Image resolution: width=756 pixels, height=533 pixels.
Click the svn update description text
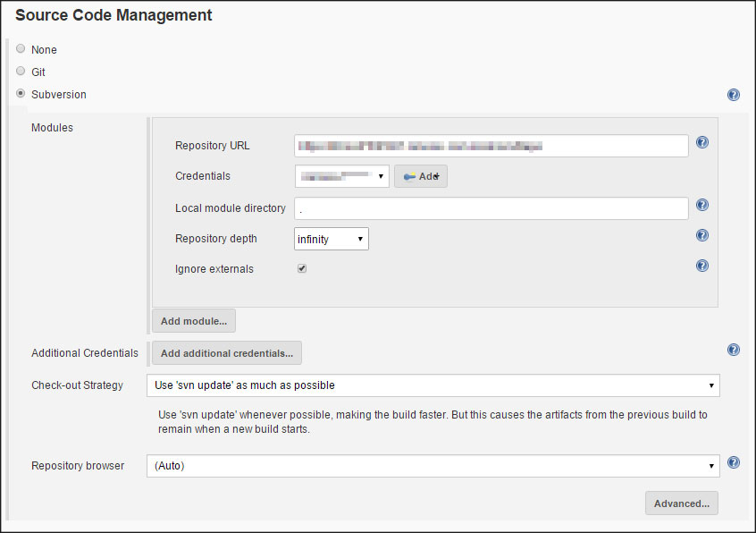pos(433,422)
